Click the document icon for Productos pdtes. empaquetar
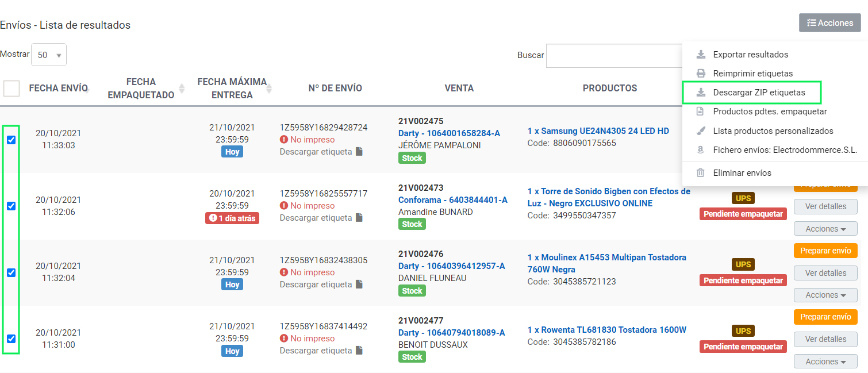Screen dimensions: 868x373 [701, 111]
